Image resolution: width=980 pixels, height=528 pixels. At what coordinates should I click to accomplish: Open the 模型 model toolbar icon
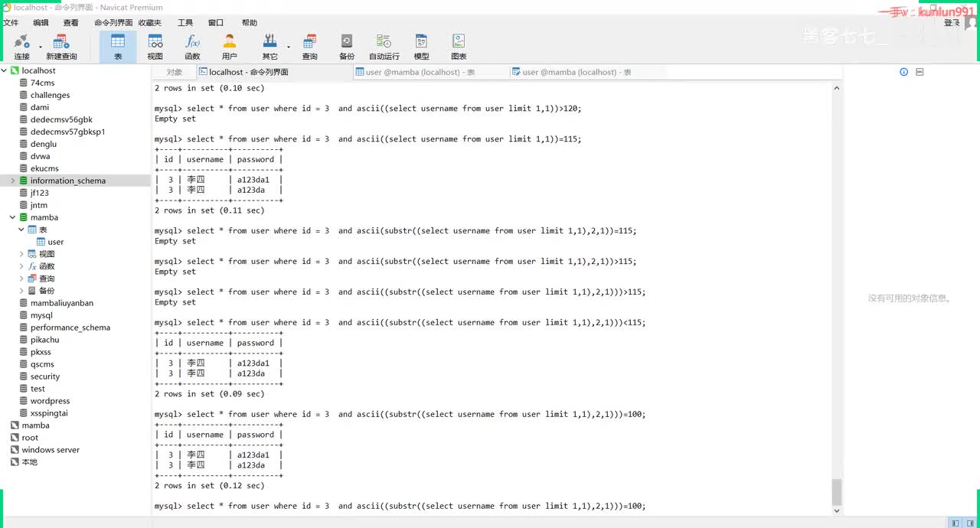(421, 47)
